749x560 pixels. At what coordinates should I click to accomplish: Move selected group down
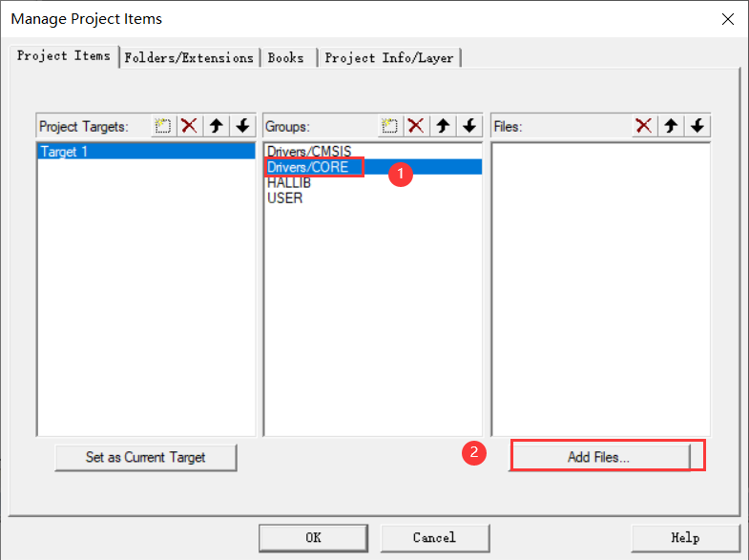469,126
